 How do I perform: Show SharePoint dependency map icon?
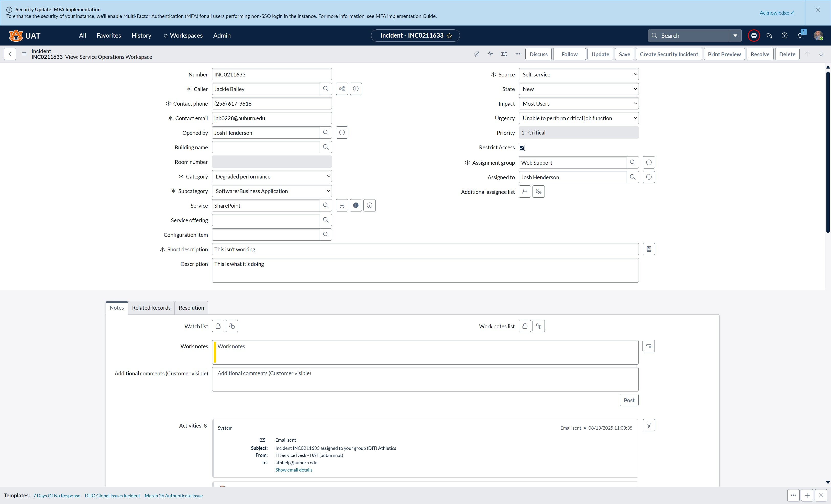tap(342, 205)
